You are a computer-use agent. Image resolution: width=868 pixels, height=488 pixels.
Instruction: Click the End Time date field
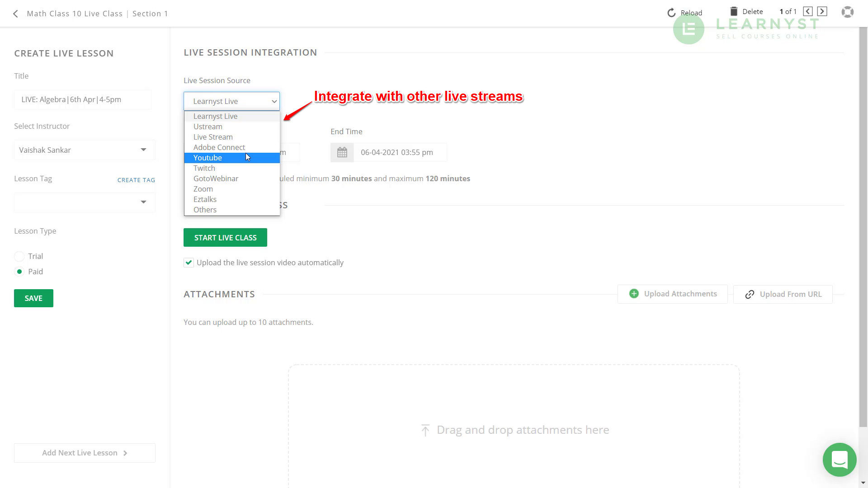pyautogui.click(x=400, y=152)
